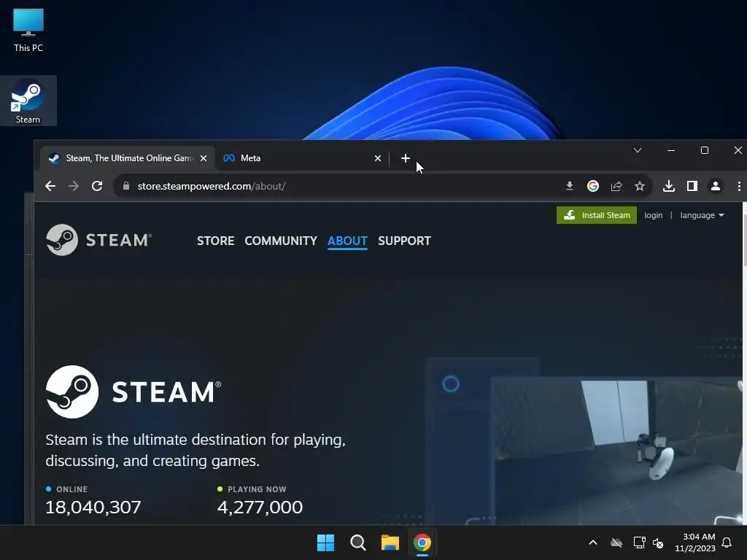
Task: Show hidden system tray icons
Action: (593, 542)
